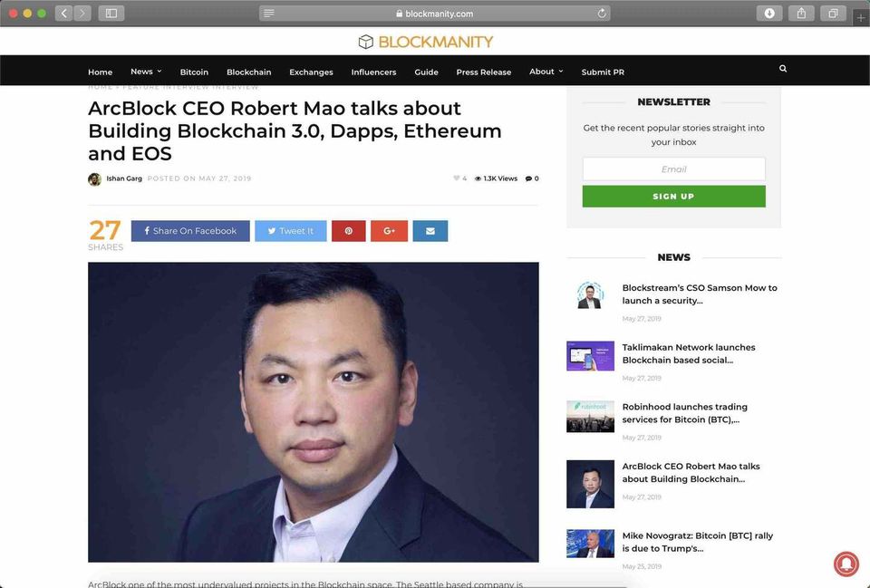The height and width of the screenshot is (588, 870).
Task: Open the red notification bell icon
Action: click(846, 564)
